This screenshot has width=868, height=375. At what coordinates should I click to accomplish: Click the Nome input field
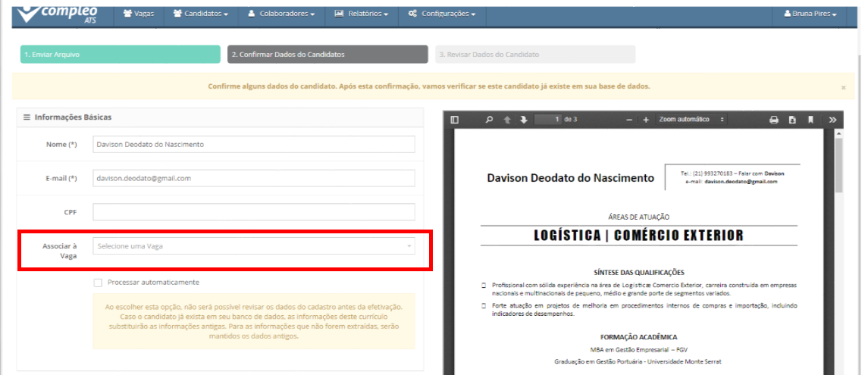click(x=253, y=145)
